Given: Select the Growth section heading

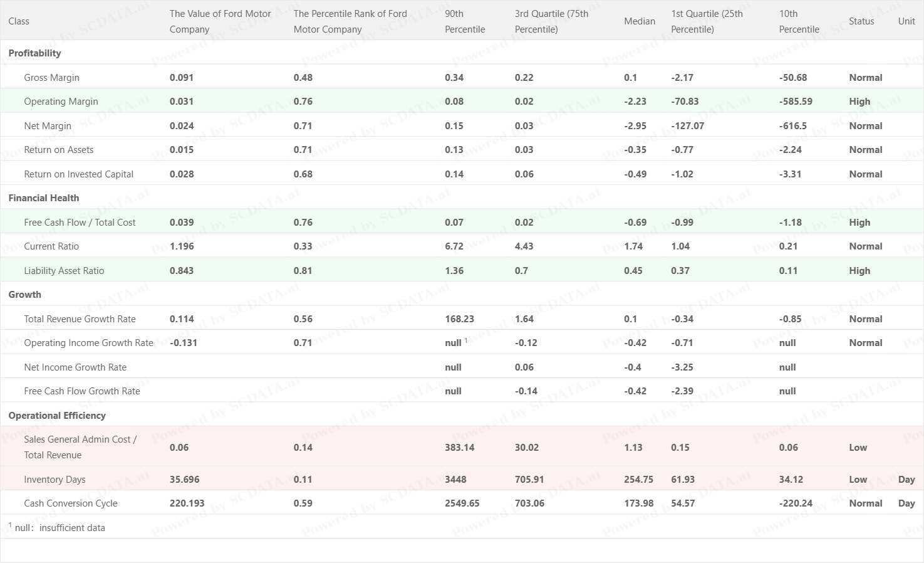Looking at the screenshot, I should [24, 295].
